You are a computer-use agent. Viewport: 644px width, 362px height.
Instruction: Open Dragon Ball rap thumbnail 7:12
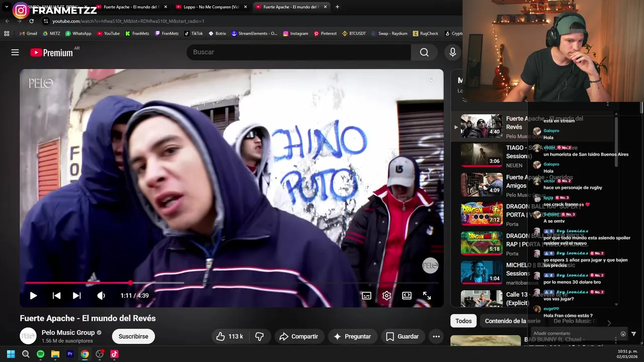pyautogui.click(x=481, y=214)
